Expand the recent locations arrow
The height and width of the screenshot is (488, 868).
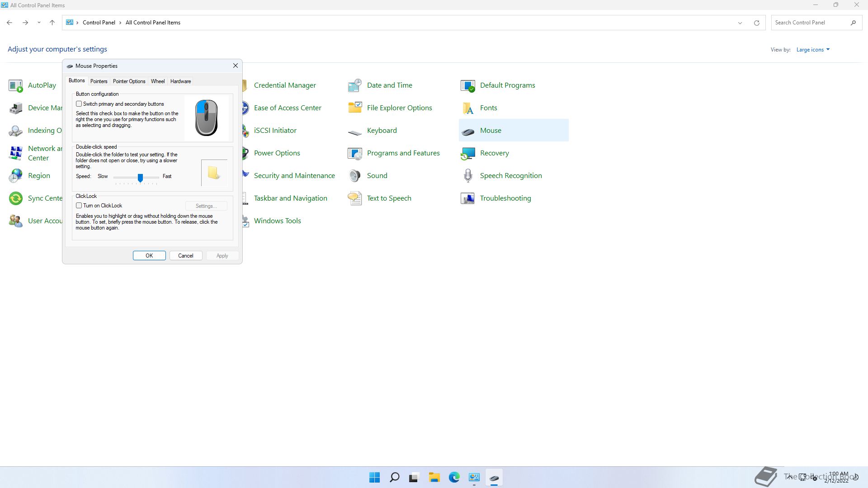click(x=39, y=23)
